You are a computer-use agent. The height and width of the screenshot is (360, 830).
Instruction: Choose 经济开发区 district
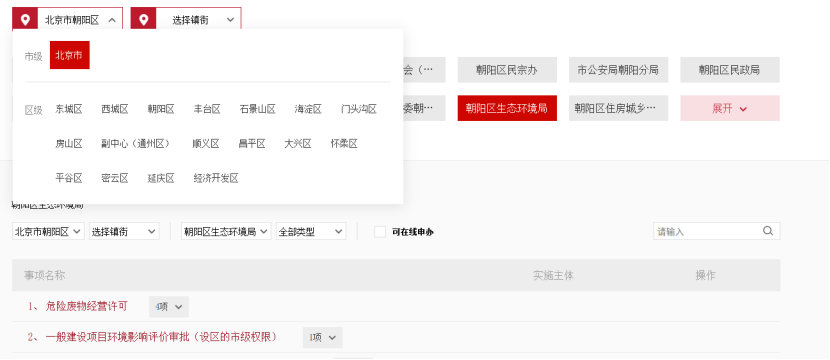click(216, 178)
